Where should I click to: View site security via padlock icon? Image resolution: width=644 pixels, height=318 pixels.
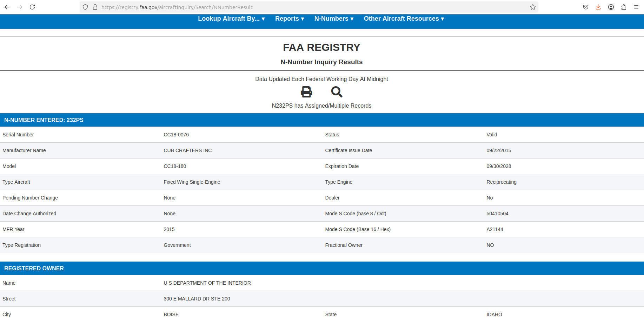tap(95, 7)
